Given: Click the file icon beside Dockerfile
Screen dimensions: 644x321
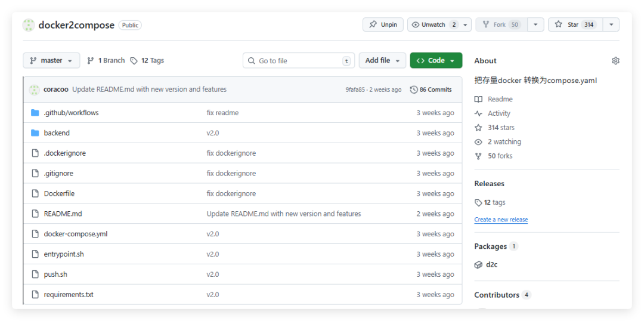Looking at the screenshot, I should click(x=35, y=193).
